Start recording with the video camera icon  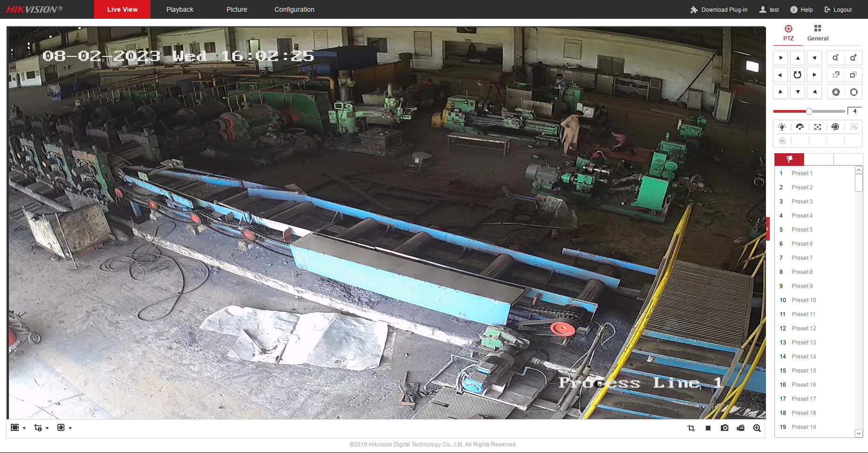coord(741,428)
